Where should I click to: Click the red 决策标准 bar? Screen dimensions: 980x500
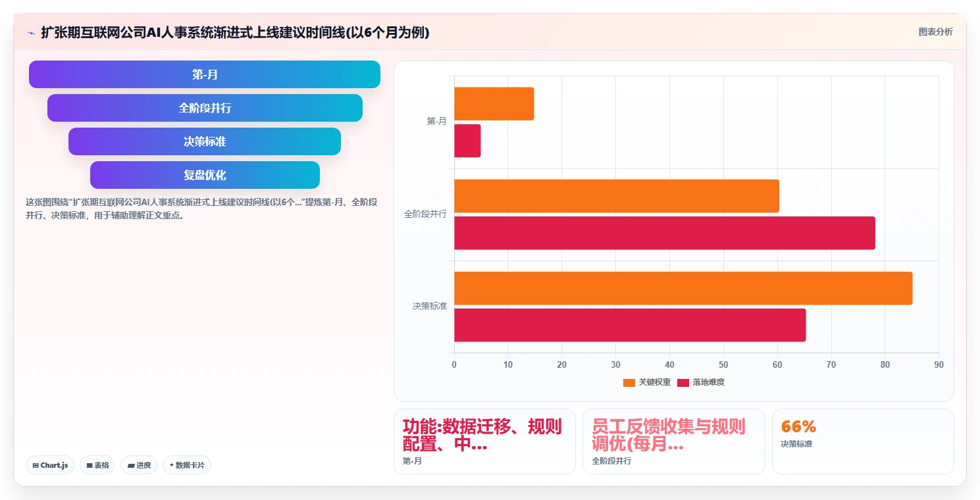coord(630,325)
